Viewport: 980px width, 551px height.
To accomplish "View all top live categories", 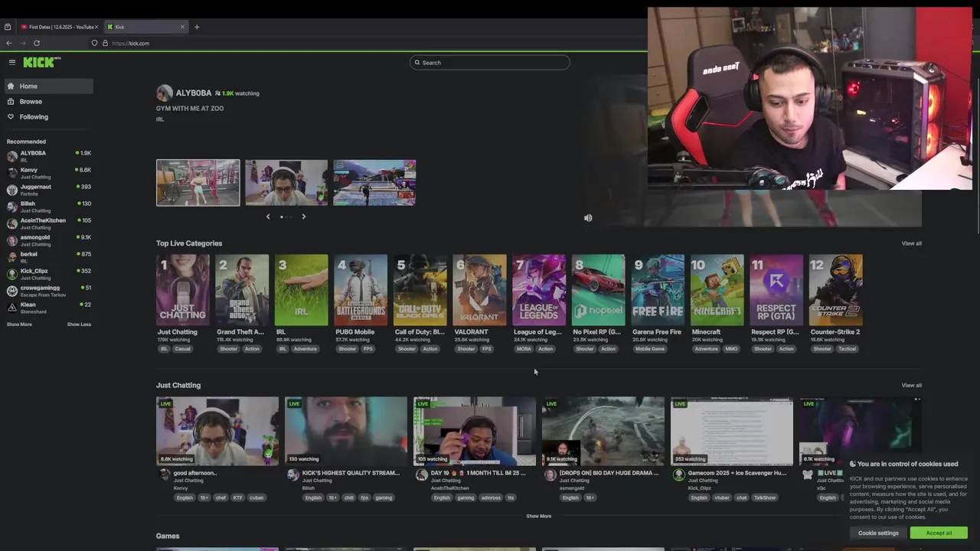I will (911, 243).
